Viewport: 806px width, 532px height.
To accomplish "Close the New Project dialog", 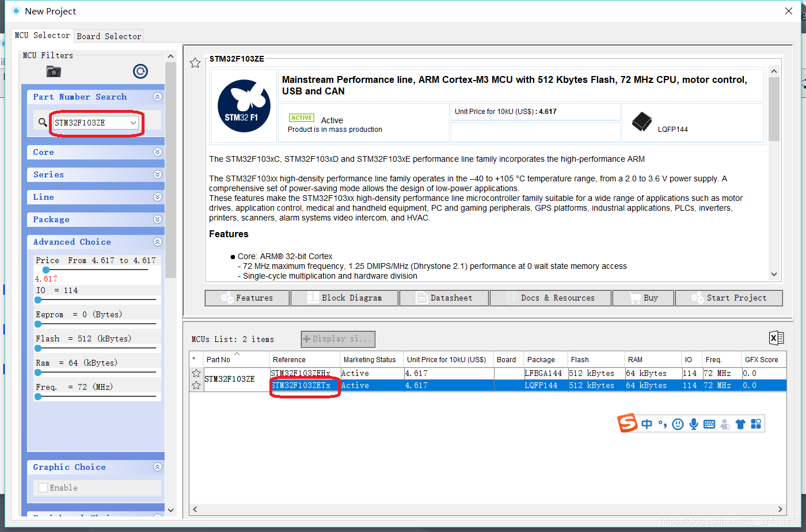I will pos(789,11).
